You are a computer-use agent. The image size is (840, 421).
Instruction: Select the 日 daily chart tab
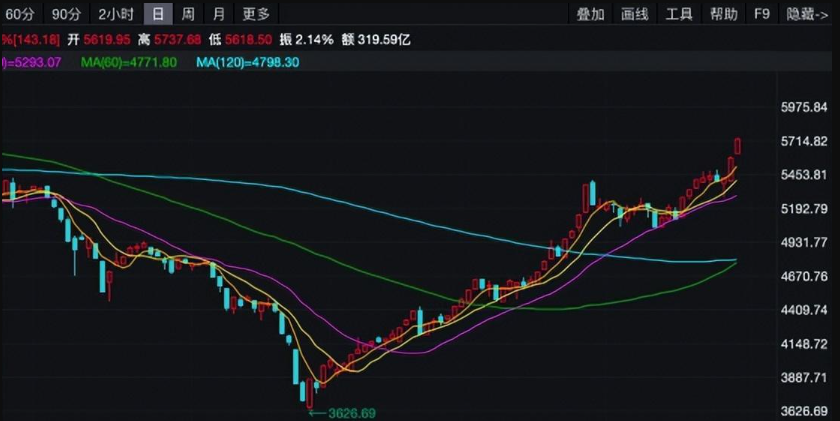coord(158,14)
